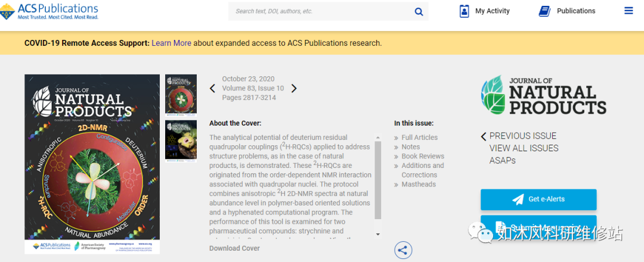The width and height of the screenshot is (644, 262).
Task: Jump to Full Articles section
Action: coord(419,138)
